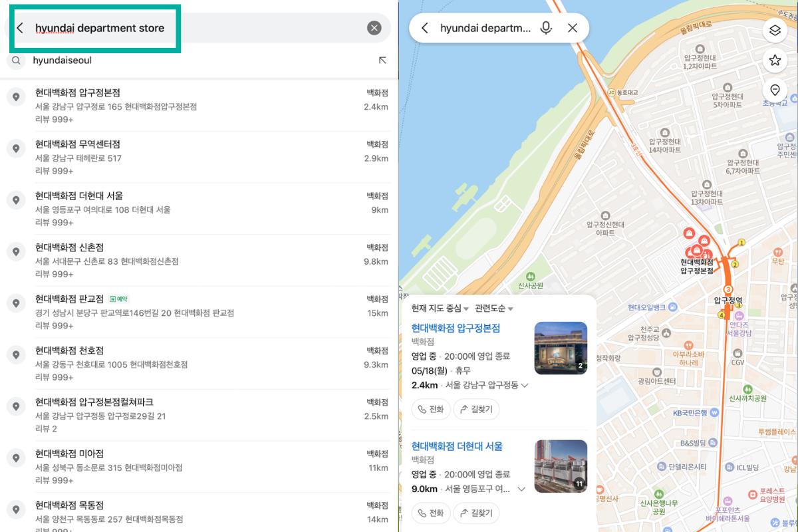Click location pin icon for 신촌점 row
This screenshot has height=532, width=798.
pos(16,252)
